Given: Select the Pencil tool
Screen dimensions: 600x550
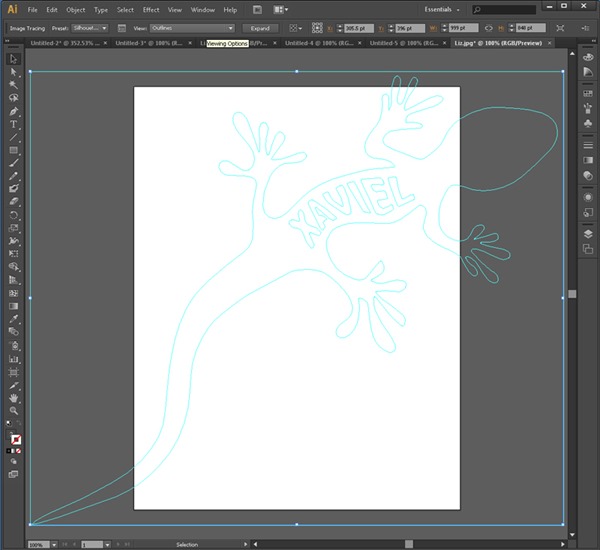Looking at the screenshot, I should click(13, 176).
